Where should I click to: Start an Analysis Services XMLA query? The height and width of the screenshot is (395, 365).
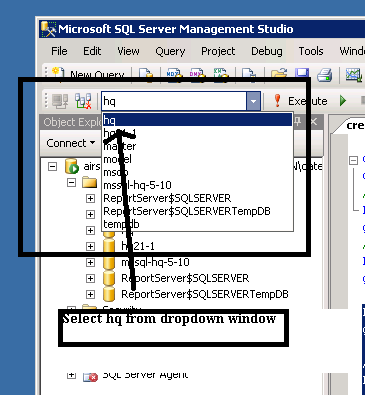[x=220, y=75]
